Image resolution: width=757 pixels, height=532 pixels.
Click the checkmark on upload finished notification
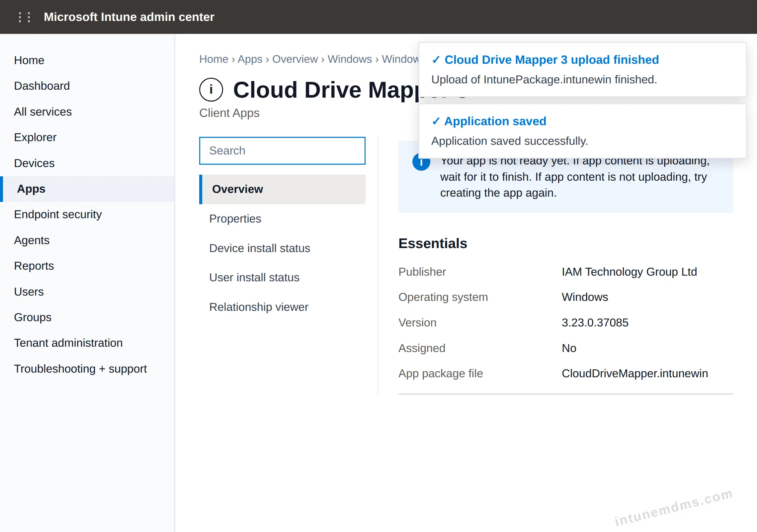(x=436, y=60)
